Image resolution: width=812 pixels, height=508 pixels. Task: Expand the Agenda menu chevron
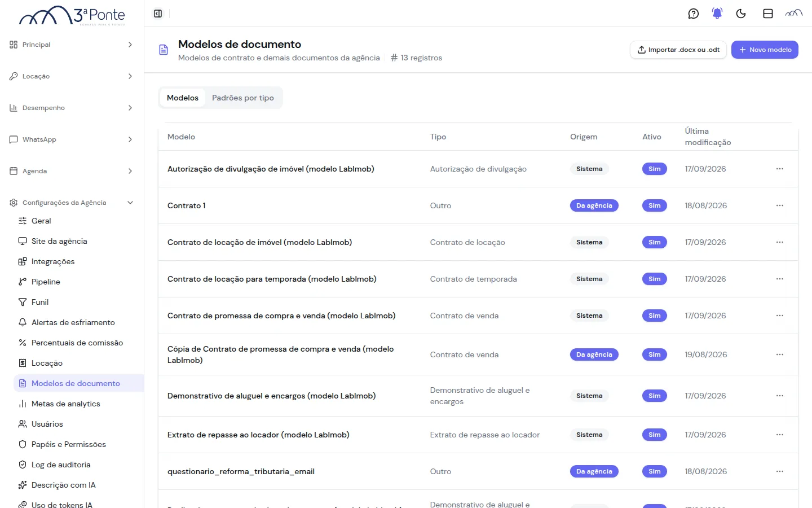click(x=130, y=171)
